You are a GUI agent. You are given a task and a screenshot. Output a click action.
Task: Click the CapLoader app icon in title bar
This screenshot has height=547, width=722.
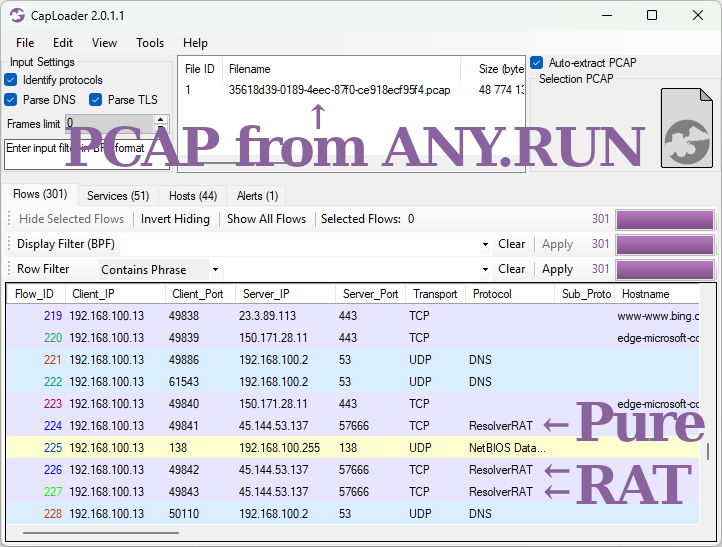17,15
